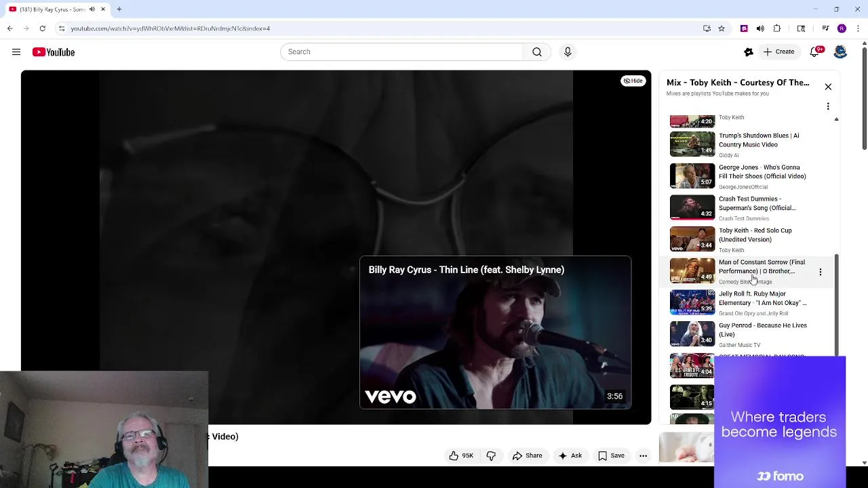
Task: Click the playlist panel scrollbar thumb
Action: (836, 305)
